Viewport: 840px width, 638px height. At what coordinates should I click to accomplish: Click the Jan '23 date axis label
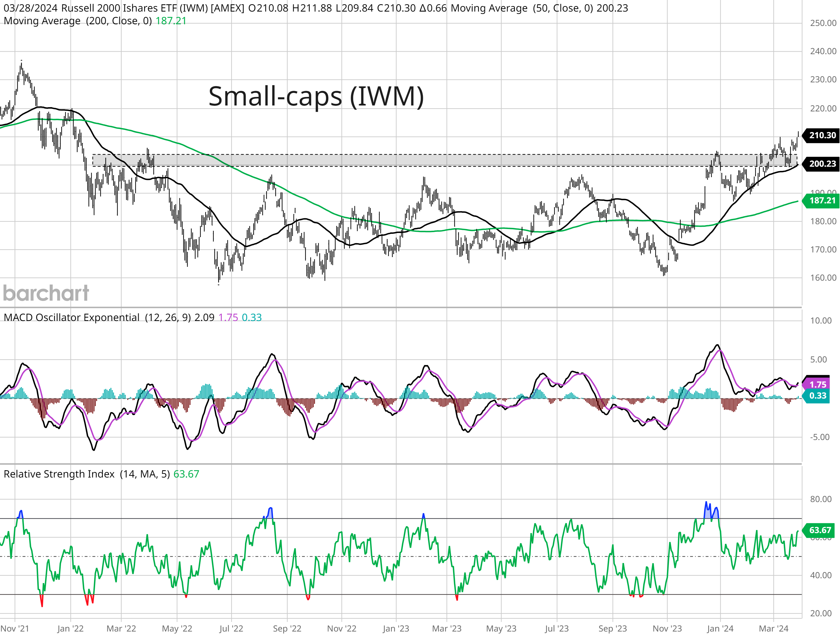[x=396, y=629]
